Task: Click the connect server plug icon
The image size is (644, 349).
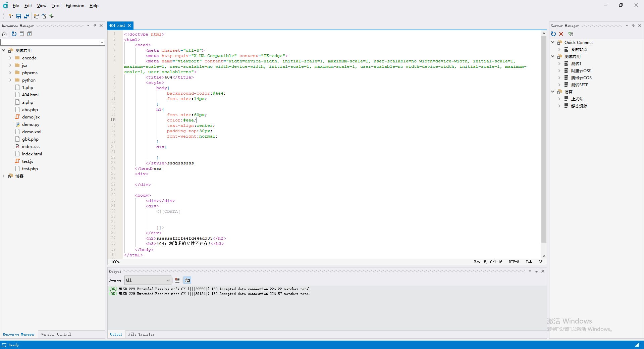Action: (571, 34)
